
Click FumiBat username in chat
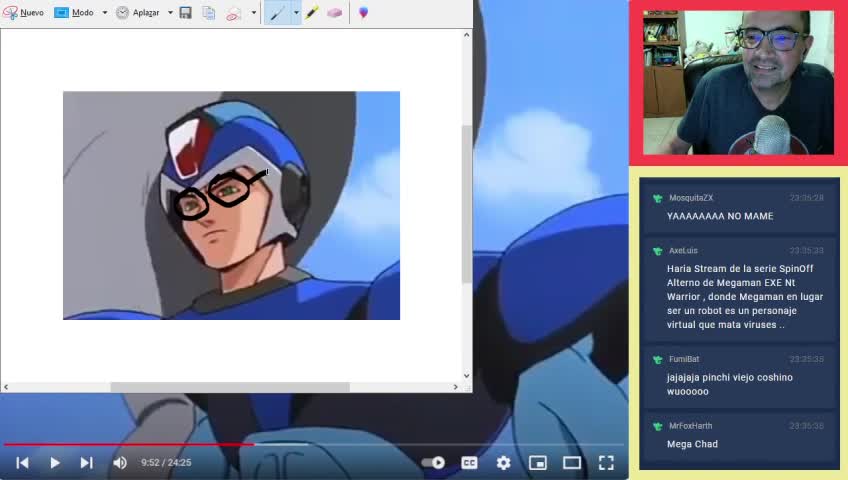point(684,359)
